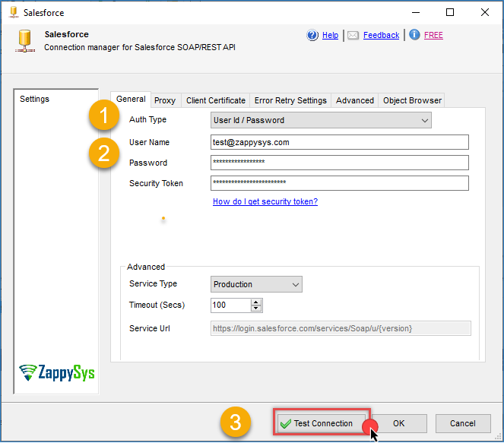Click the FREE edition link

click(x=433, y=35)
